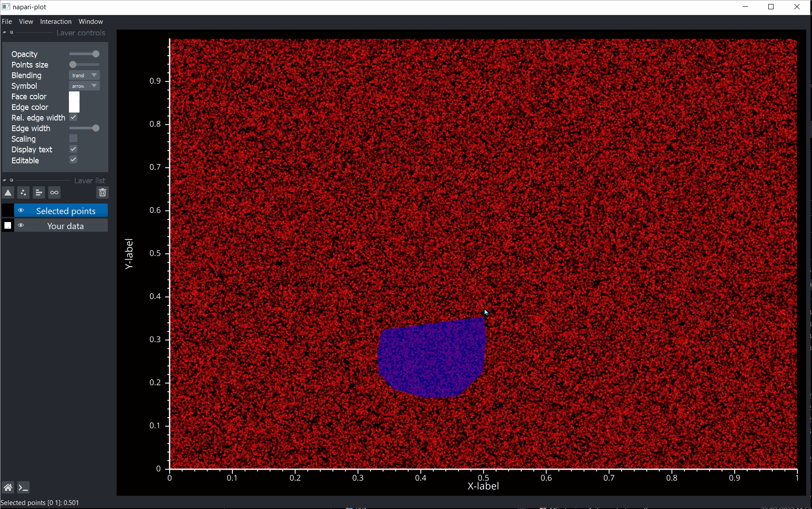Delete selected layer with trash icon
The height and width of the screenshot is (509, 812).
point(102,192)
